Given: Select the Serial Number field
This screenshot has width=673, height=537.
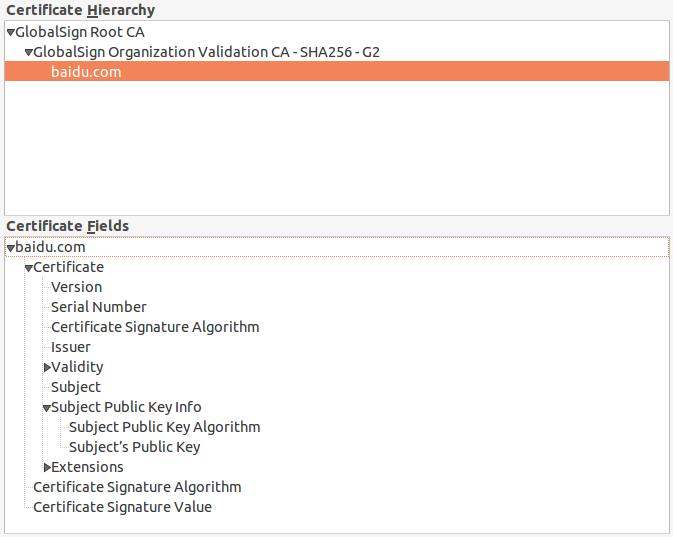Looking at the screenshot, I should point(99,307).
